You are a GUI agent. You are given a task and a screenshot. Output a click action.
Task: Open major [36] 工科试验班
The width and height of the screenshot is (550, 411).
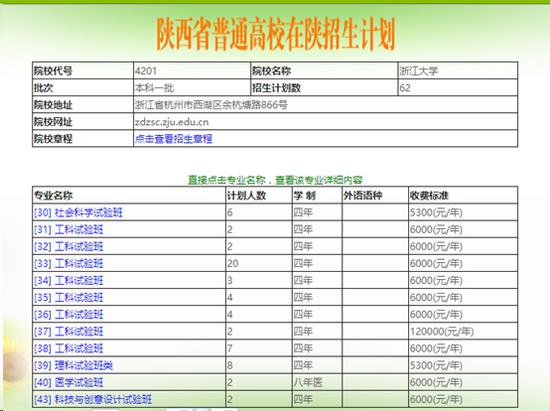pos(69,315)
